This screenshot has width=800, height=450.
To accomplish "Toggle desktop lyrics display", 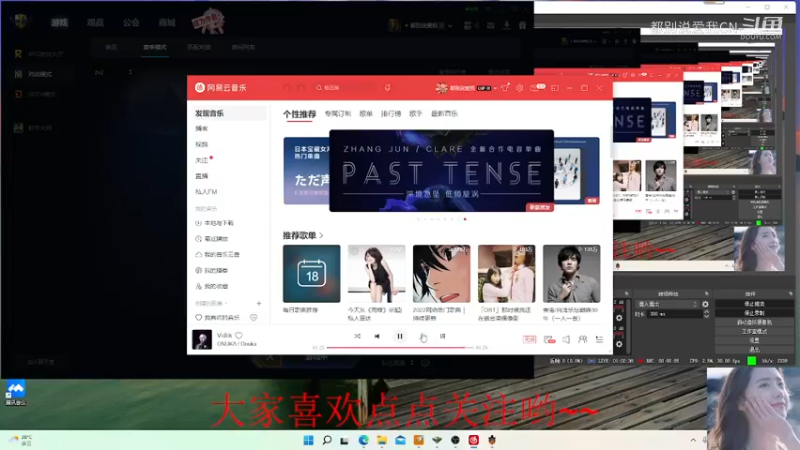I will click(x=443, y=336).
